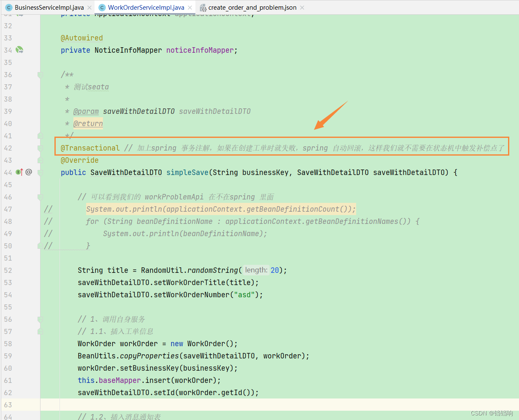This screenshot has width=519, height=420.
Task: Click the fold end marker on line 57
Action: pyautogui.click(x=40, y=331)
